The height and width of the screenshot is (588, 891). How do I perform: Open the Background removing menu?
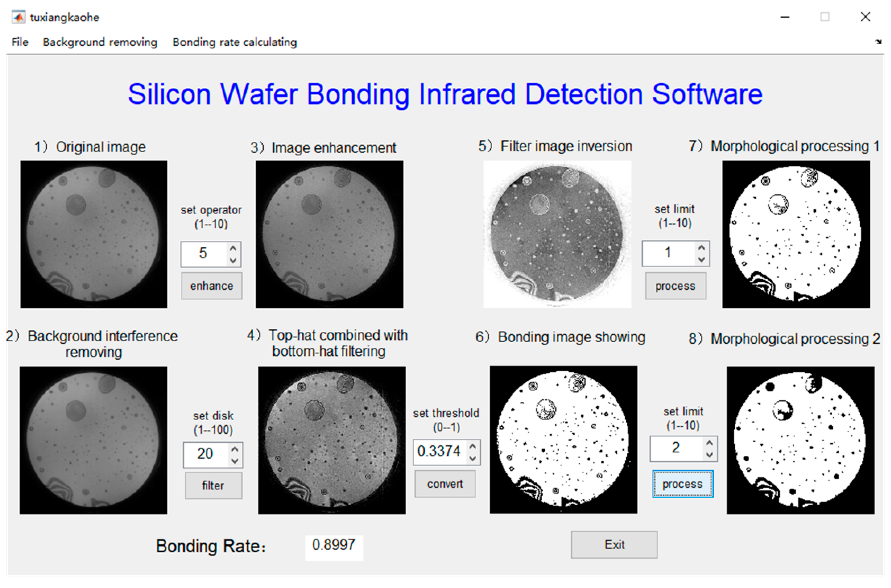(100, 42)
